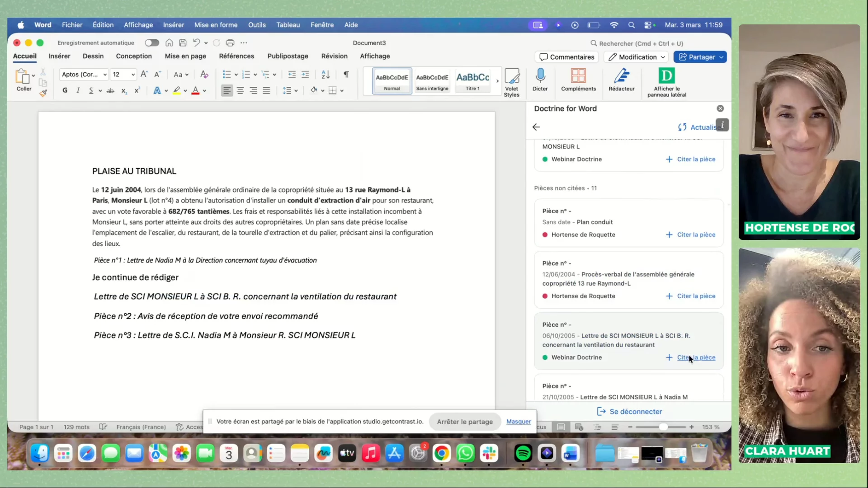This screenshot has width=868, height=488.
Task: Open the font size dropdown
Action: tap(133, 75)
